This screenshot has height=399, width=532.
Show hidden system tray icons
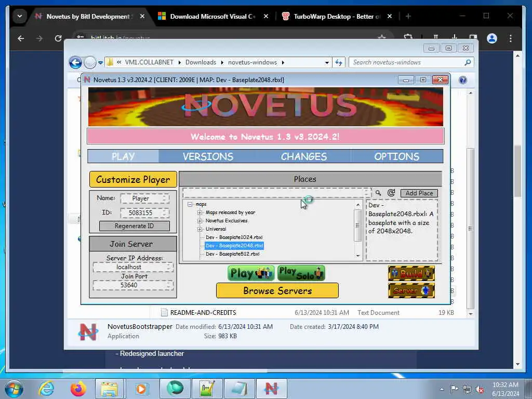442,389
